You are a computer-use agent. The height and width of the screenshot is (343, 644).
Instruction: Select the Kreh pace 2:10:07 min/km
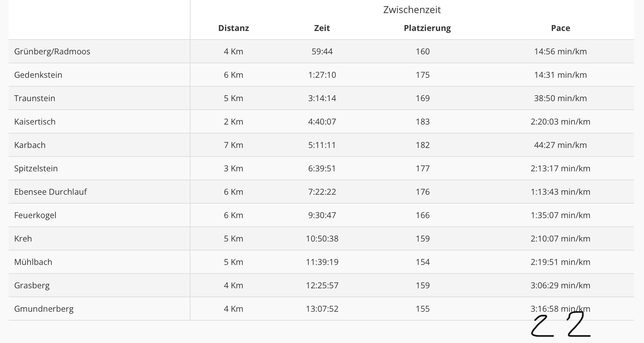(x=560, y=239)
